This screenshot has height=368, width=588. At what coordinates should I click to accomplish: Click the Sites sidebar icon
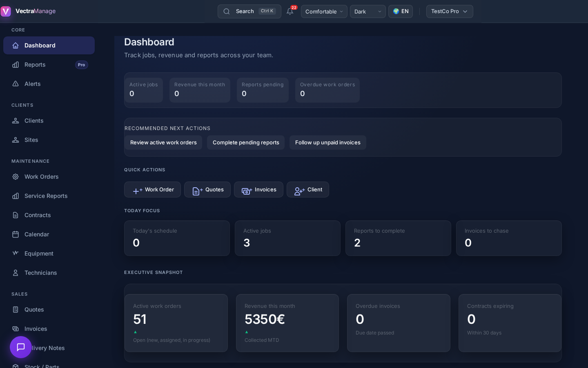16,140
